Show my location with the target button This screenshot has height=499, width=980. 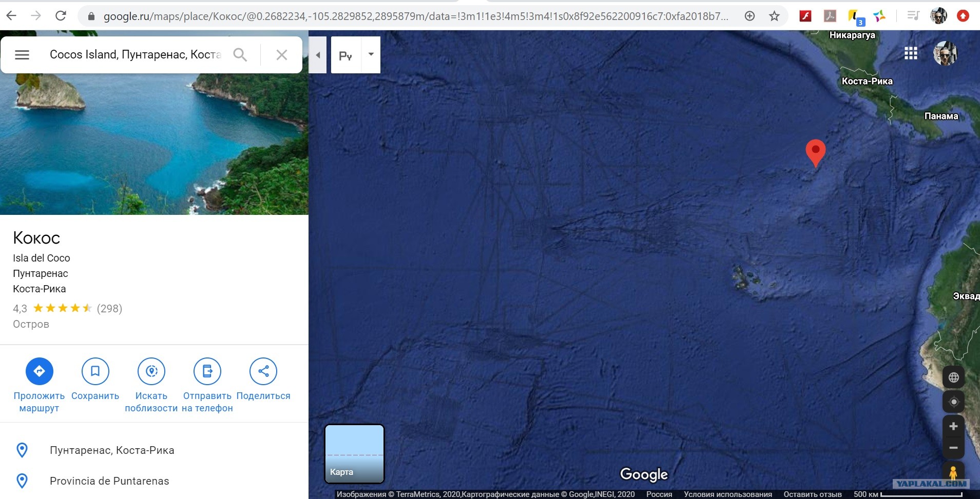tap(953, 402)
